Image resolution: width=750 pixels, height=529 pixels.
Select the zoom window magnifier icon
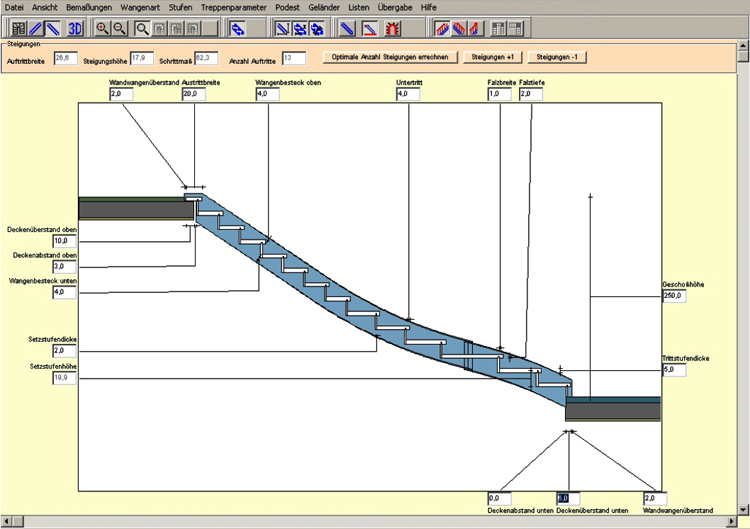143,27
